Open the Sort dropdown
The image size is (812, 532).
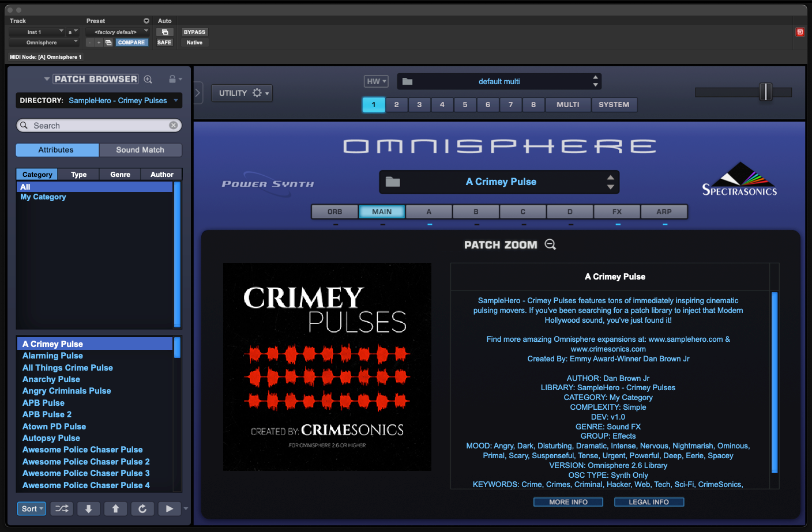[x=32, y=508]
